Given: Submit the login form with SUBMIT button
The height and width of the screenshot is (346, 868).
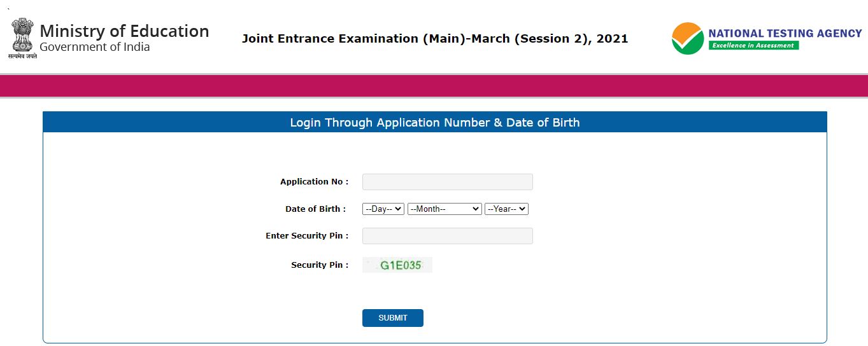Looking at the screenshot, I should (392, 318).
